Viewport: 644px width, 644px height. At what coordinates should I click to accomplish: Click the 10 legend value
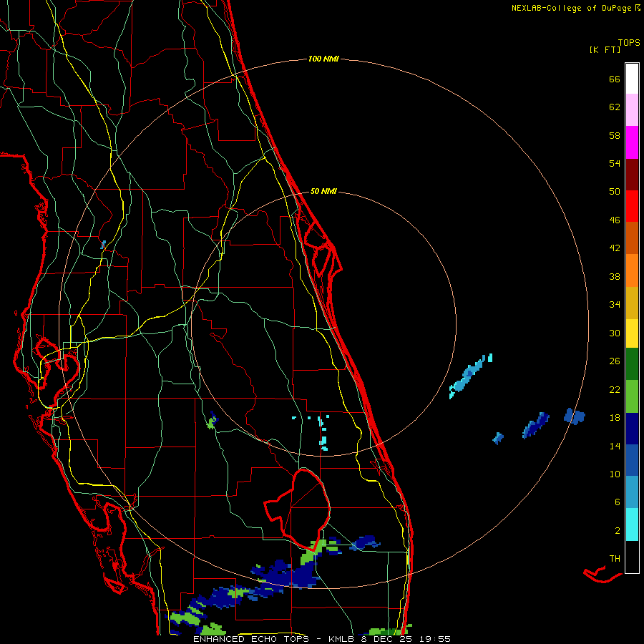click(615, 474)
